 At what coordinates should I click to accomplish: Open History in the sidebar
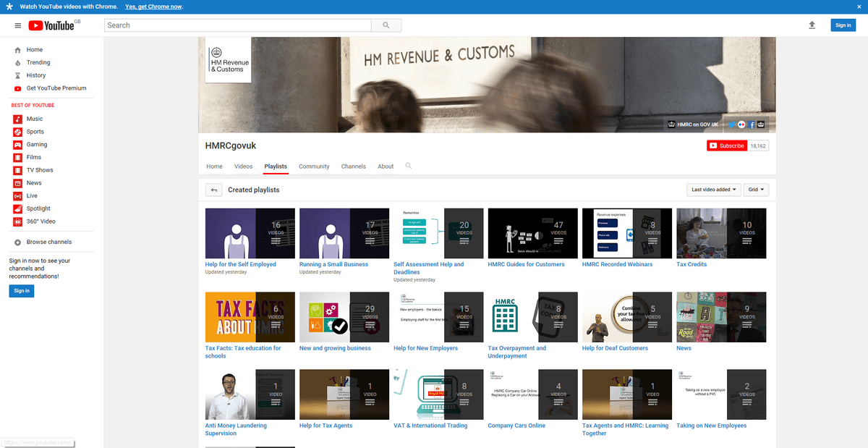click(36, 75)
